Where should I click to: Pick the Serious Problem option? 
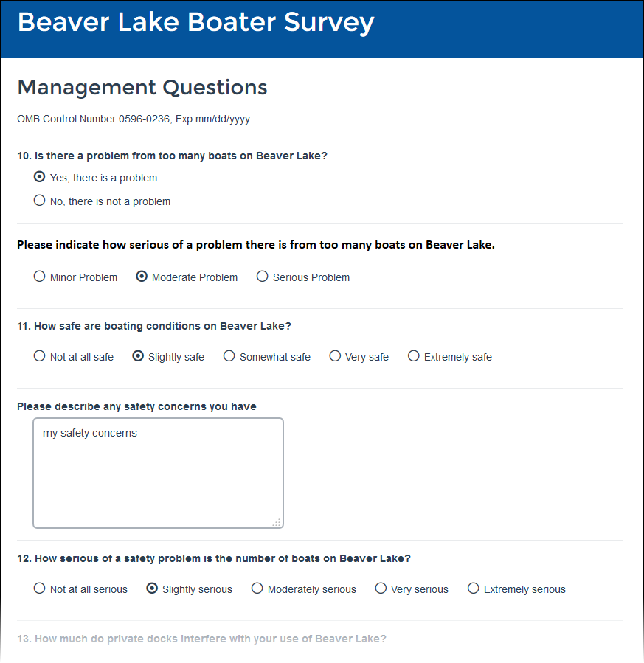pos(263,277)
